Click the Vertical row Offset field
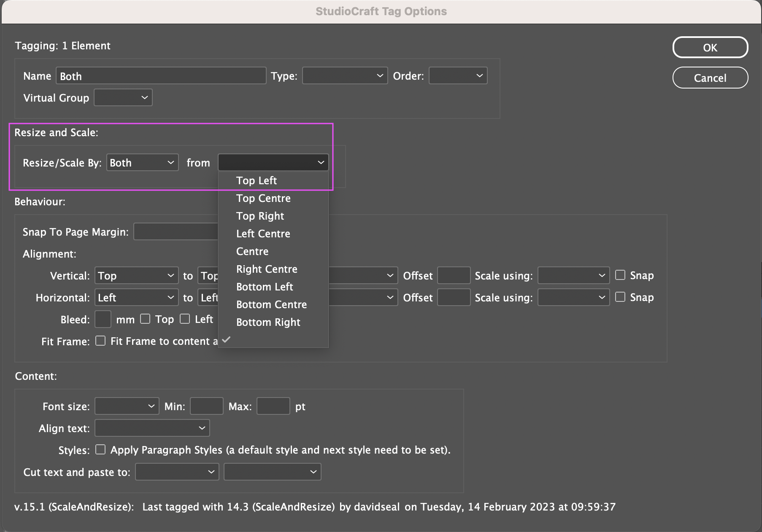762x532 pixels. tap(454, 276)
